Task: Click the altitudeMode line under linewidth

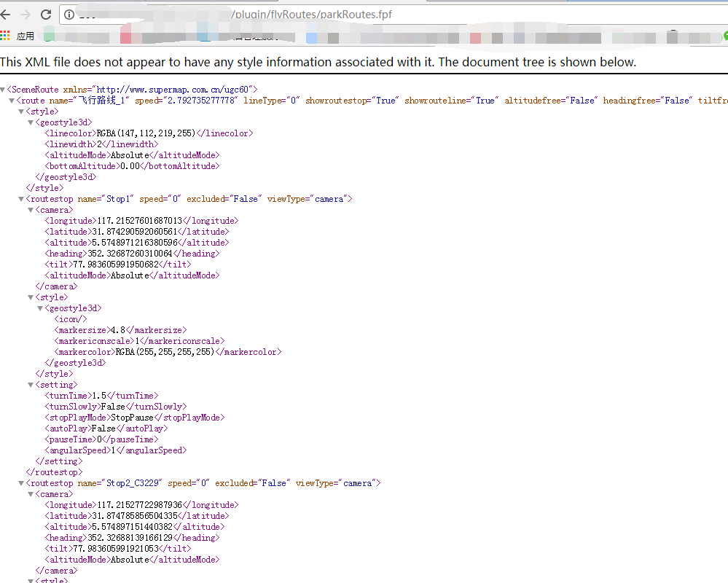Action: pos(133,155)
